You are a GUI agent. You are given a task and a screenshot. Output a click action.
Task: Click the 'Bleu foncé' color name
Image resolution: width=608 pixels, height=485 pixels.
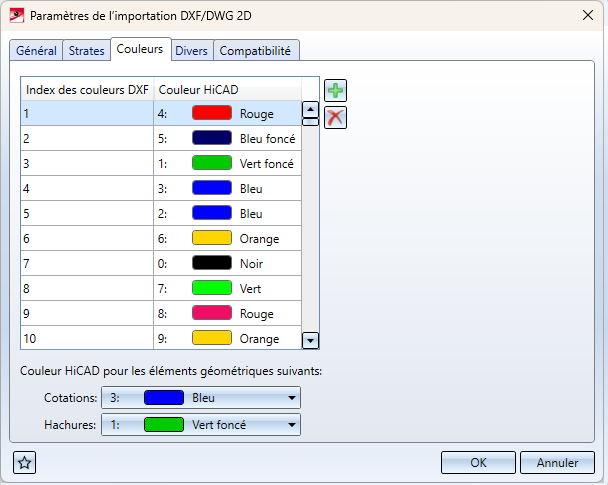268,139
